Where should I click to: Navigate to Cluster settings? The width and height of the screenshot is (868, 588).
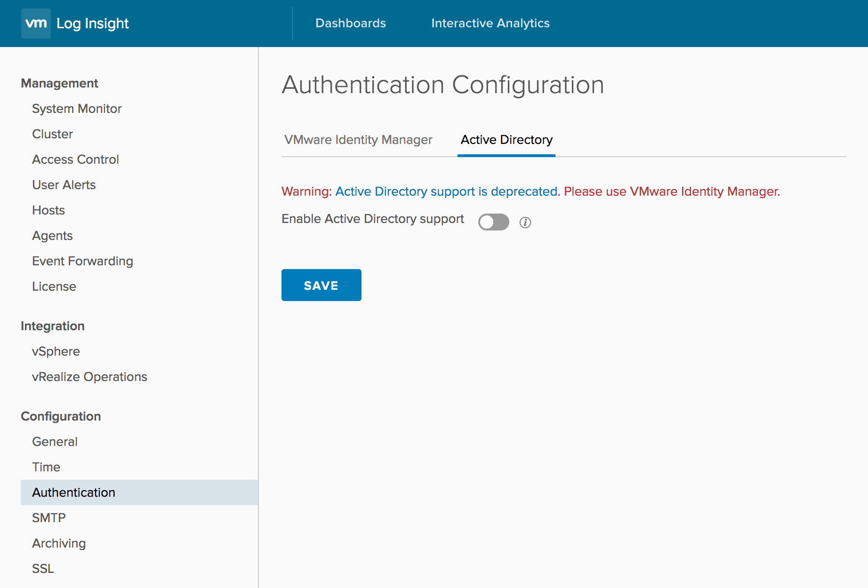[52, 134]
